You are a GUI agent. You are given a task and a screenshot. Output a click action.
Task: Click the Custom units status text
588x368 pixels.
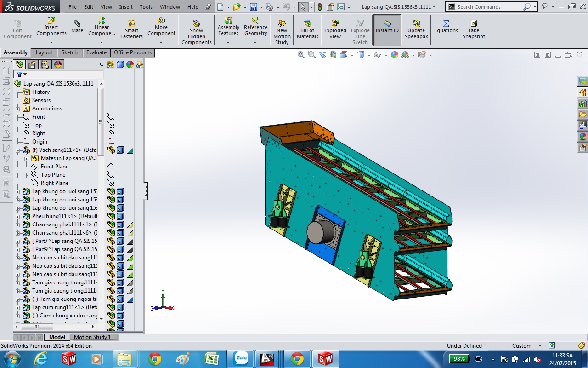click(522, 345)
